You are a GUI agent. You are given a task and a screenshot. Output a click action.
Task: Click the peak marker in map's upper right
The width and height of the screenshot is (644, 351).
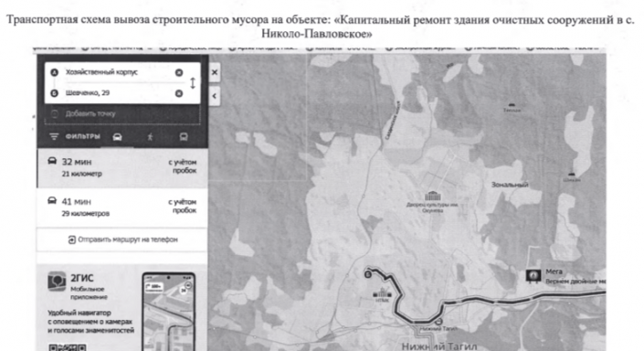click(x=512, y=105)
